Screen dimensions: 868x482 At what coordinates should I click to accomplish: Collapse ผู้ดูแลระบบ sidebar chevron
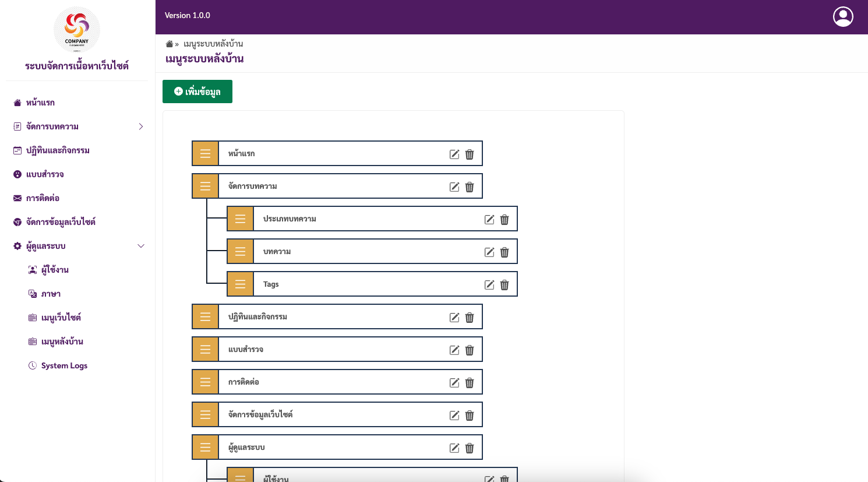pyautogui.click(x=141, y=246)
